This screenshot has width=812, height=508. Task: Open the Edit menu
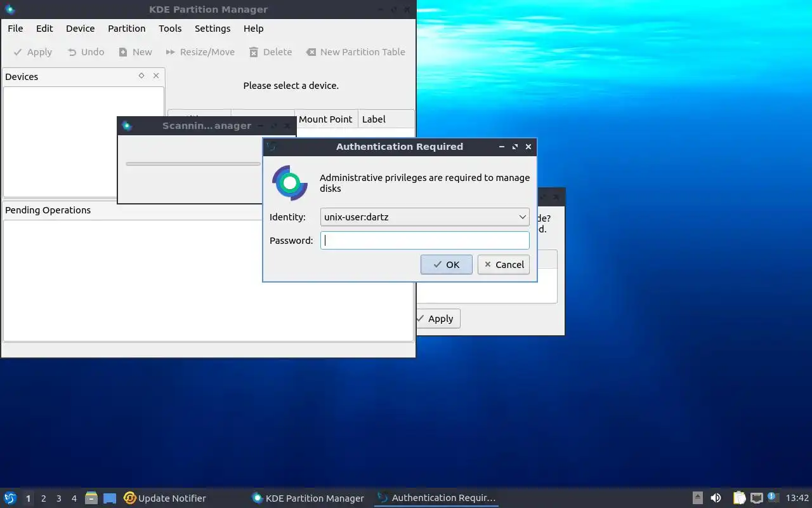44,29
